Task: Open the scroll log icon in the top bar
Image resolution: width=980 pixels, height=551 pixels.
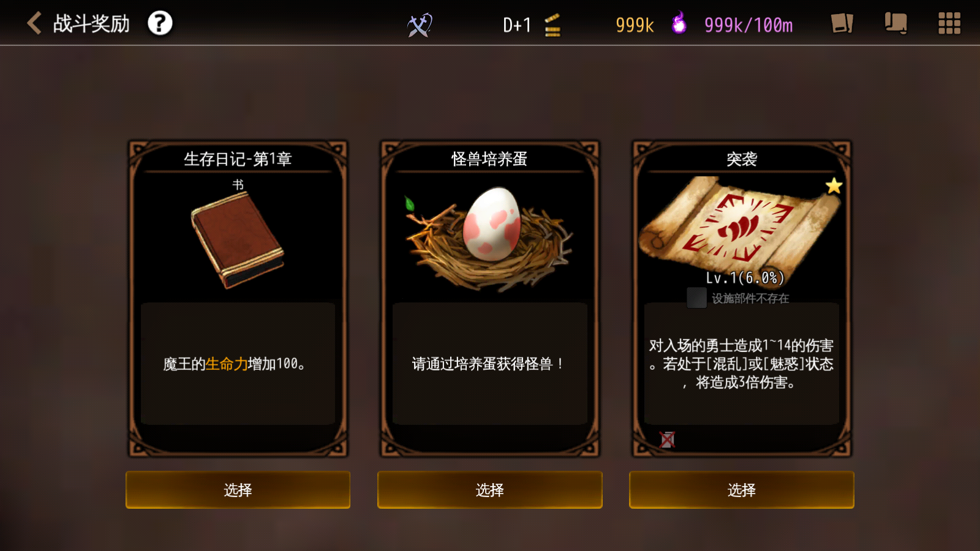Action: [895, 23]
